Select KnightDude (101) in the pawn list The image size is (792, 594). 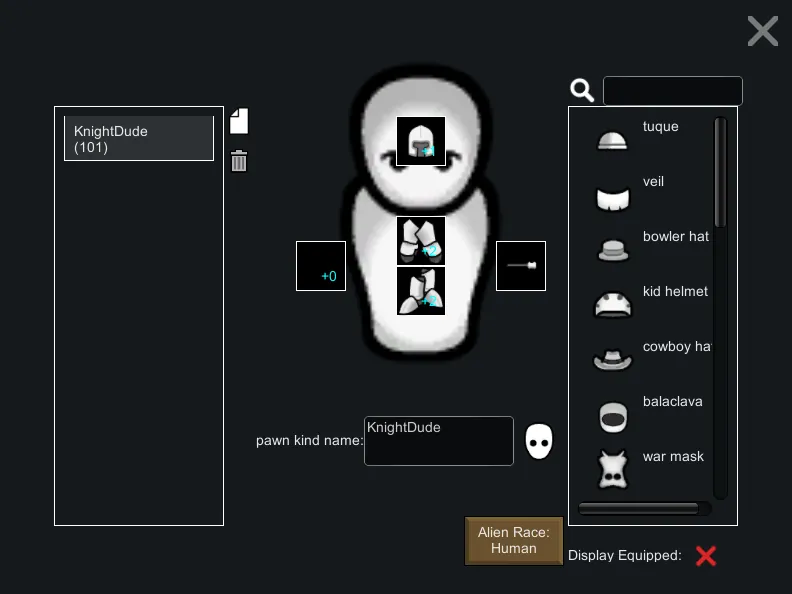click(139, 139)
